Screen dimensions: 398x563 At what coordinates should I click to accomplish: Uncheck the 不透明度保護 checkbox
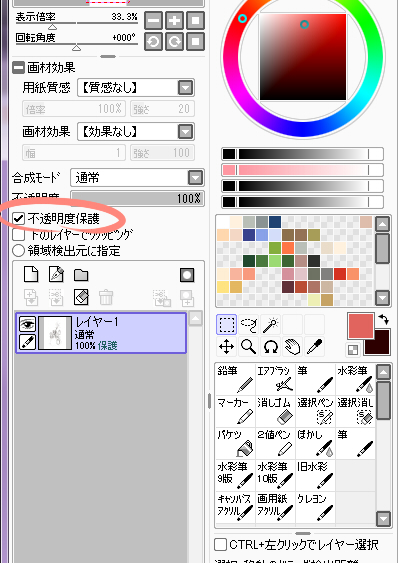pos(18,218)
